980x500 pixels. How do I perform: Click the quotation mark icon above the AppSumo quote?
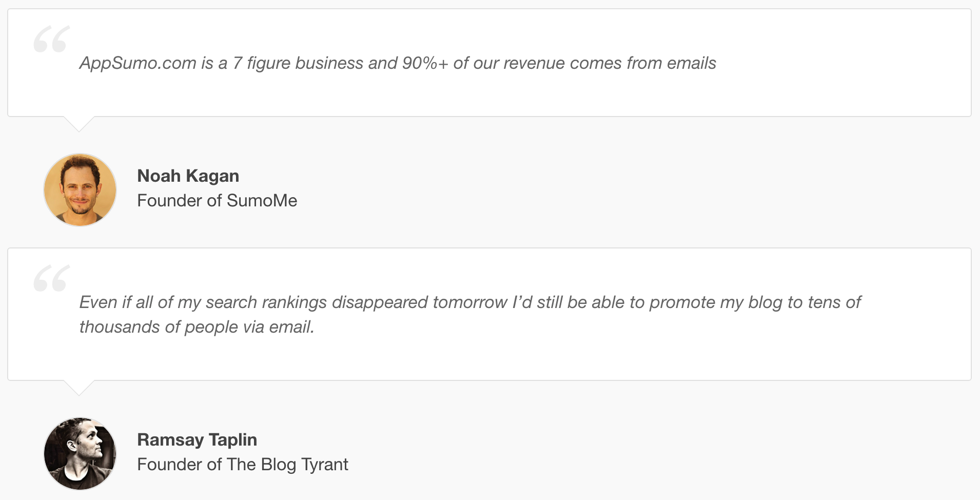coord(51,39)
